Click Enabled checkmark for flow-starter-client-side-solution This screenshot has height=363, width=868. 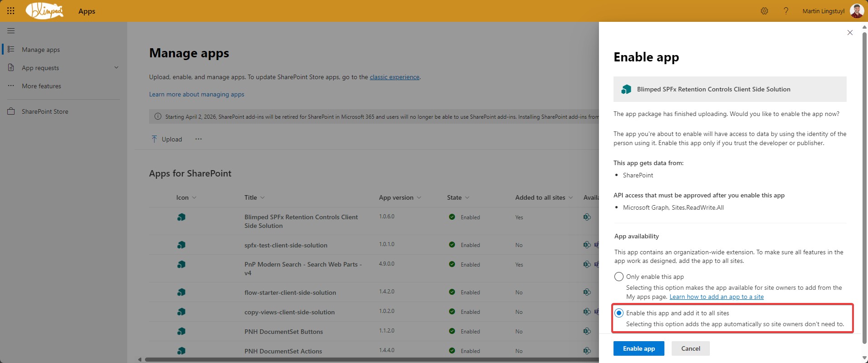click(x=452, y=292)
